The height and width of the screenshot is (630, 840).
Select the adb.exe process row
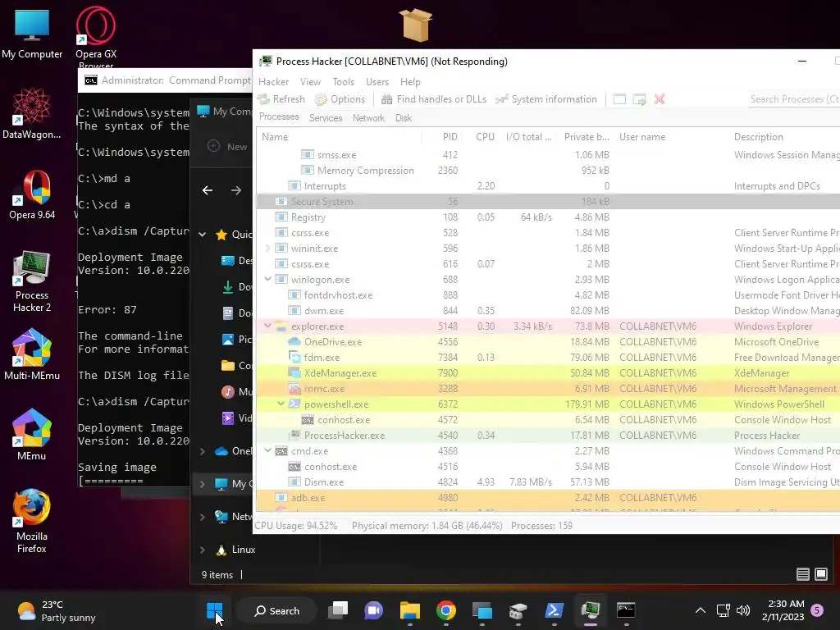click(548, 498)
